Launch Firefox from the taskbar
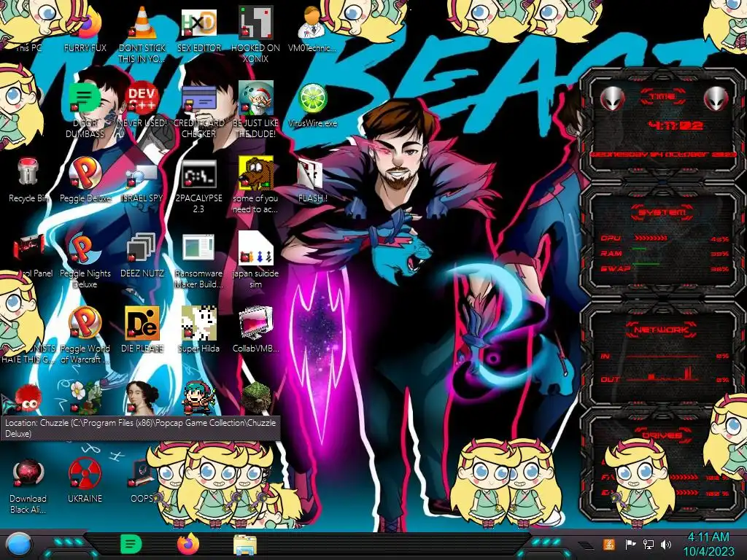Image resolution: width=747 pixels, height=560 pixels. (188, 544)
